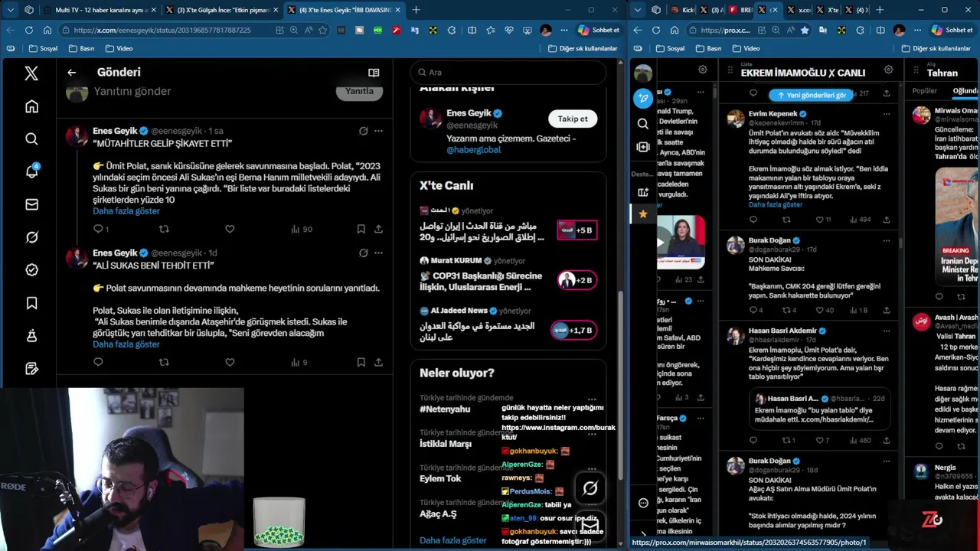The height and width of the screenshot is (551, 980).
Task: Ask Grok about "ALİ SUKAS BENİ TEHDİT ETTİ" post
Action: pyautogui.click(x=363, y=253)
